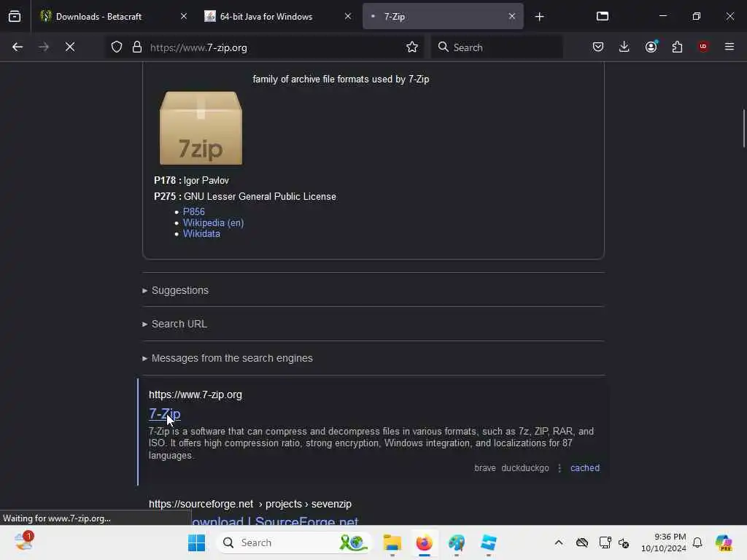Viewport: 747px width, 560px height.
Task: Click the duckduckgo engine label
Action: 525,468
